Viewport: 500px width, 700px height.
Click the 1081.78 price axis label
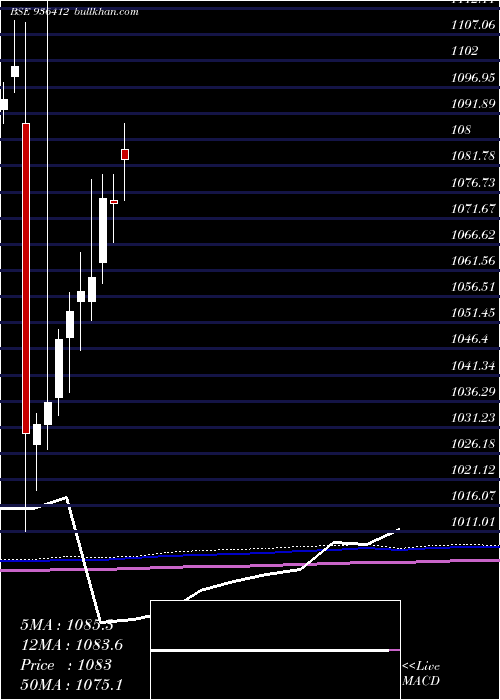tap(473, 156)
